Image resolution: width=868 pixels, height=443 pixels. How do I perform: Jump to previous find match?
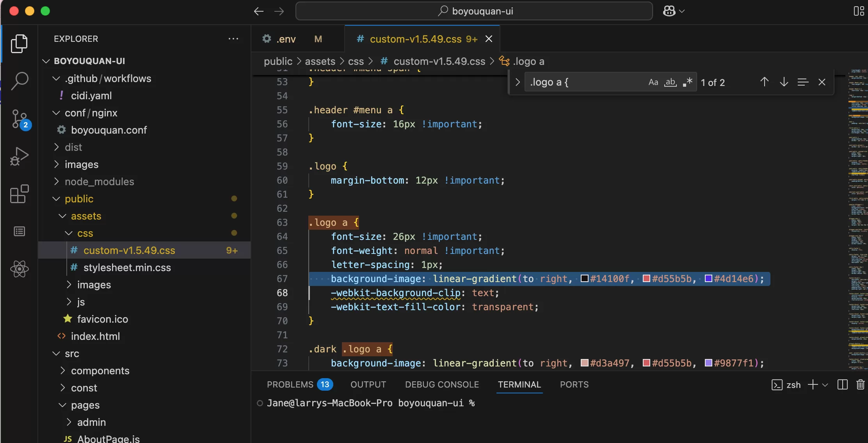point(764,82)
